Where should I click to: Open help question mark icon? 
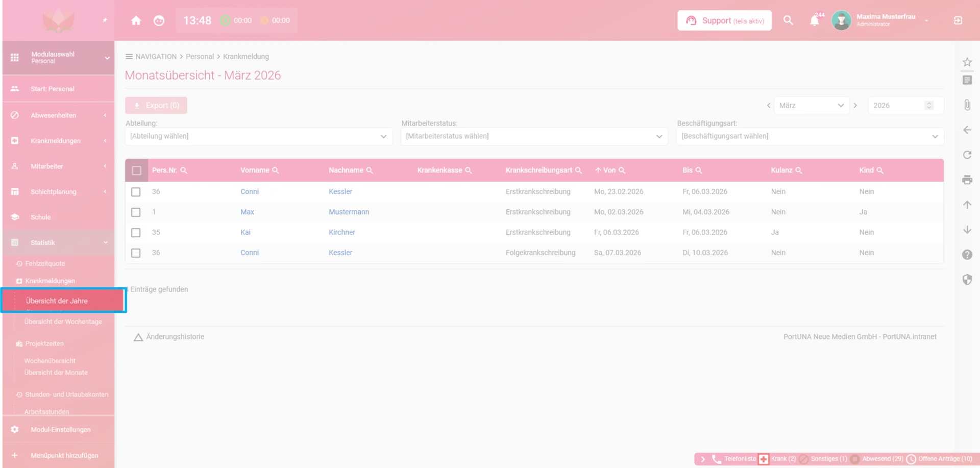pos(967,255)
